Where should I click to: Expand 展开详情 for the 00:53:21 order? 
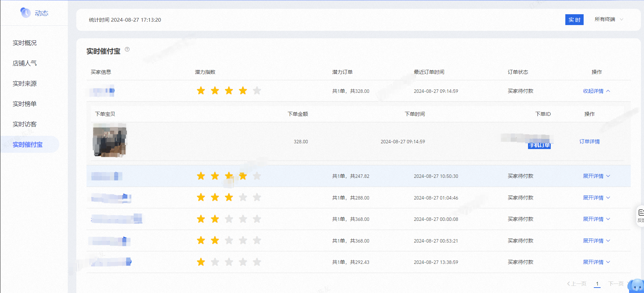point(597,241)
